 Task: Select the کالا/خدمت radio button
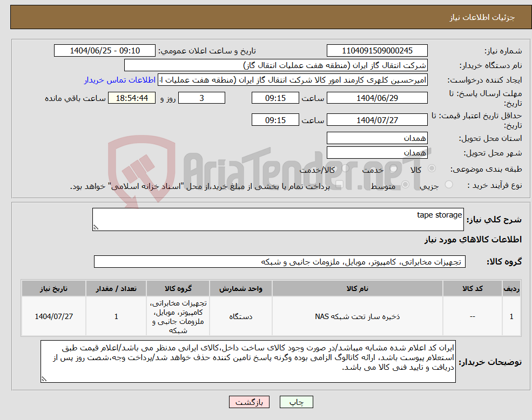click(346, 168)
